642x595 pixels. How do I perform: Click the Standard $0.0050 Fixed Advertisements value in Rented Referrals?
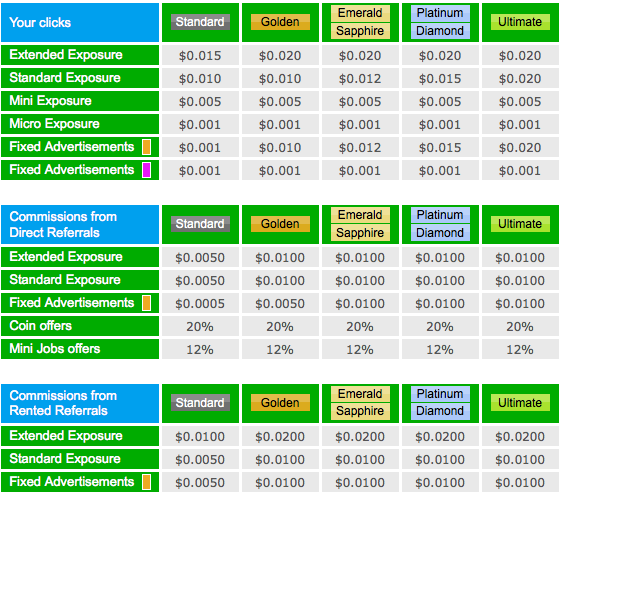200,482
